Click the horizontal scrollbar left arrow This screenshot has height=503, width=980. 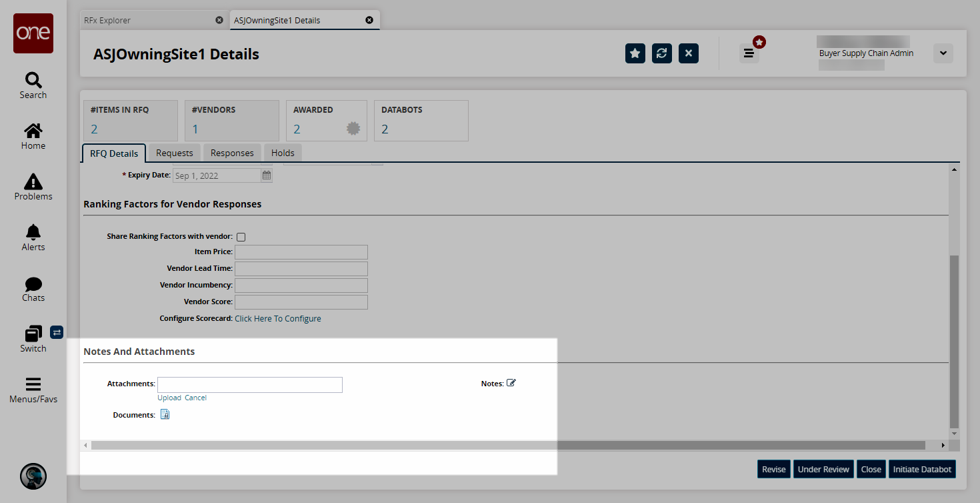pos(85,445)
